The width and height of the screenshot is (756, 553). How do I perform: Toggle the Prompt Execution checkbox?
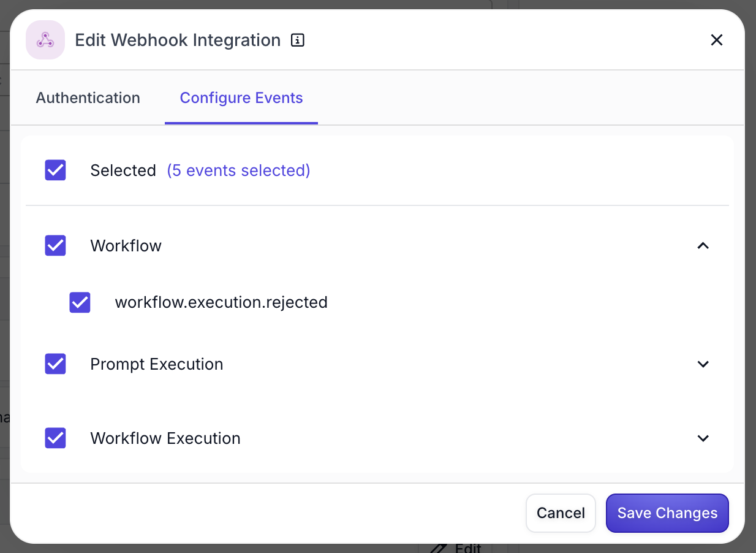click(x=56, y=364)
